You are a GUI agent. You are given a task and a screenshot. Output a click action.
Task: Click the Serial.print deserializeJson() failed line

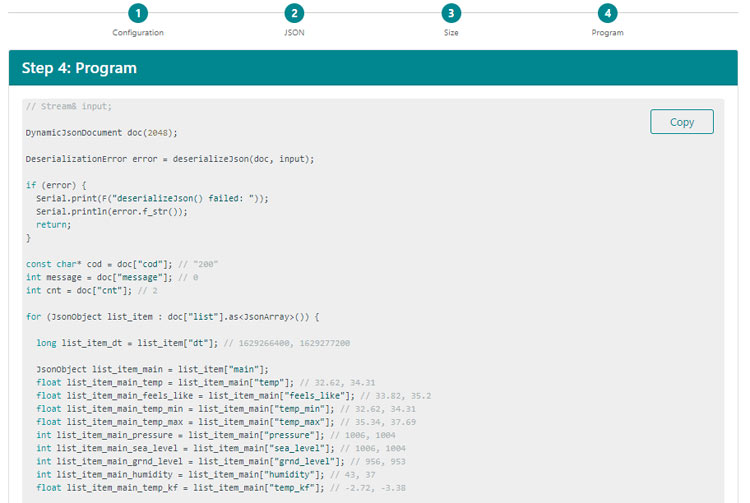pos(152,198)
